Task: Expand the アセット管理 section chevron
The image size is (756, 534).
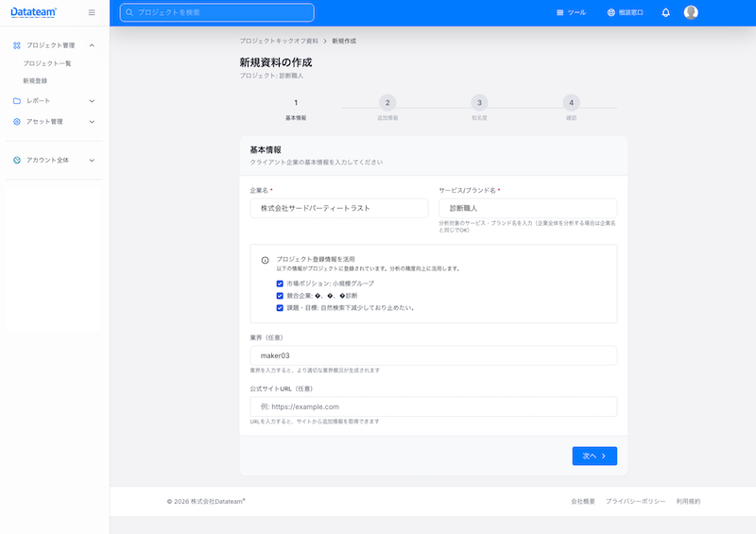Action: click(x=92, y=122)
